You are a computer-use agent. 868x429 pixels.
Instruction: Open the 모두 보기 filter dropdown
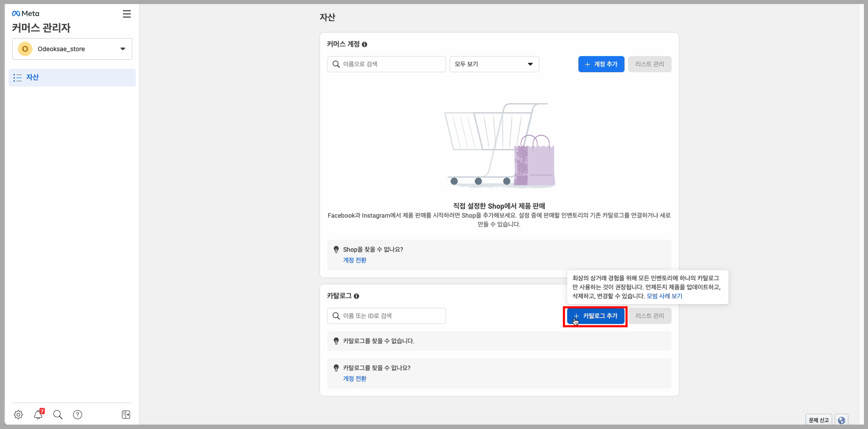[494, 64]
